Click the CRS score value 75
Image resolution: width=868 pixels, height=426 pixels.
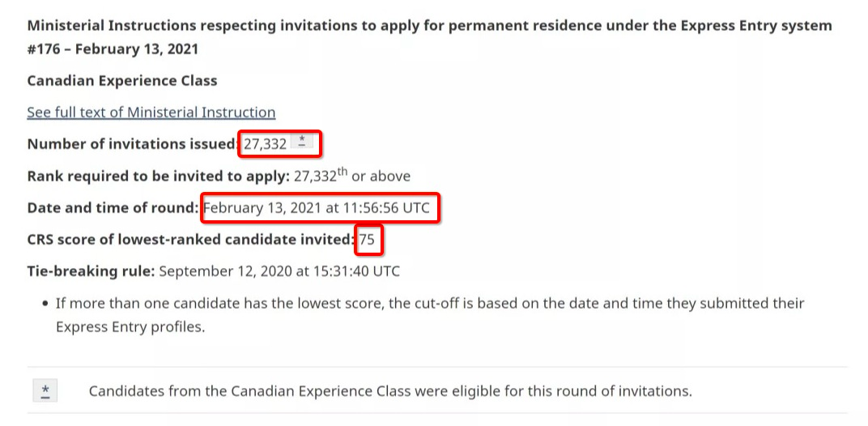point(367,241)
